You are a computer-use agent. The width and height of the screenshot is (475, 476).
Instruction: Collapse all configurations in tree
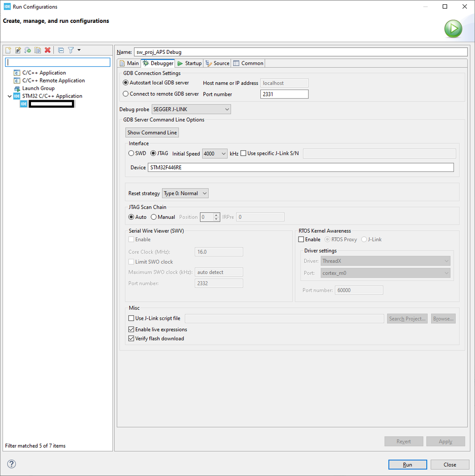pos(61,50)
